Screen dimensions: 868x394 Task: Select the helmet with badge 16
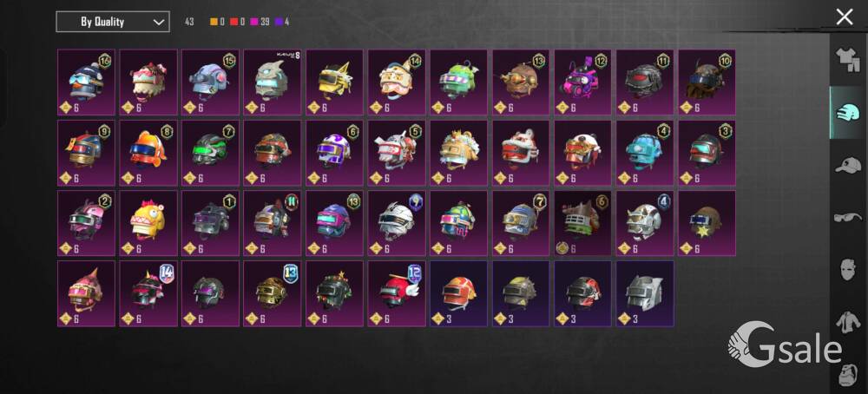pos(86,82)
